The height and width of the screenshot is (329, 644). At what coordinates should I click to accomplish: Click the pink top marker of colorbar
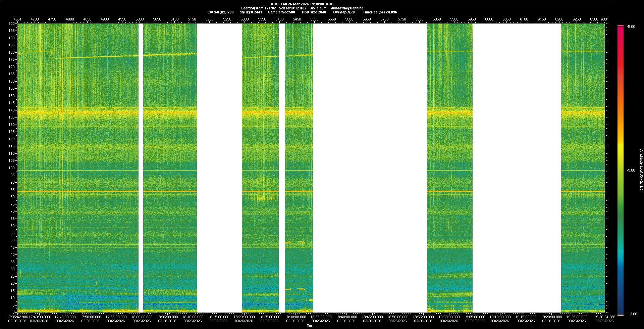(x=621, y=26)
